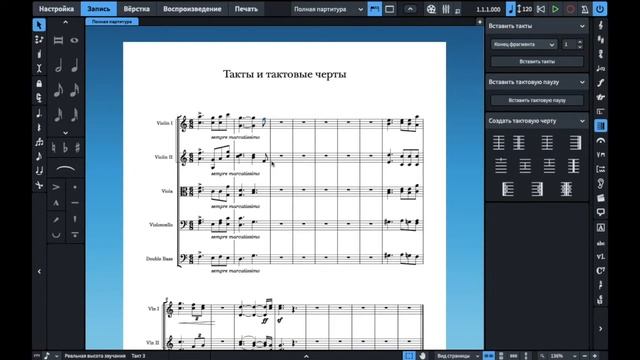The image size is (640, 360).
Task: Click the bar count stepper field
Action: 572,44
